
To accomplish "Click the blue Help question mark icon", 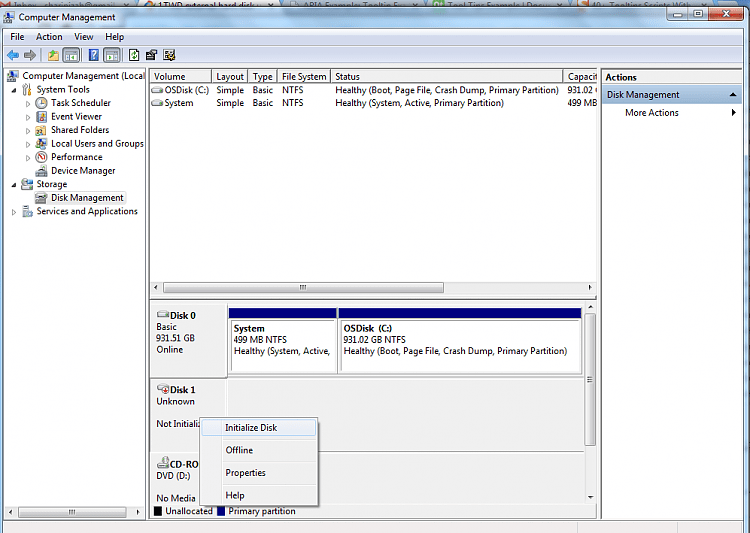I will (94, 56).
